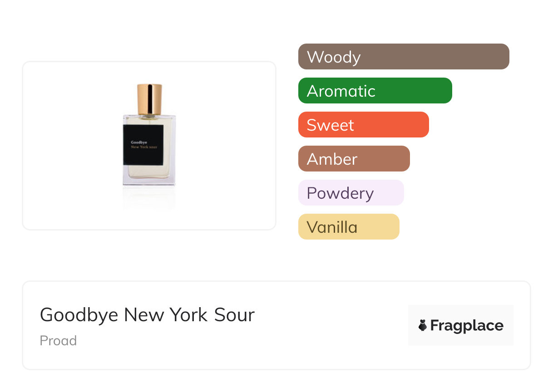The width and height of the screenshot is (553, 392).
Task: Select the green Aromatic accord bar
Action: [375, 91]
